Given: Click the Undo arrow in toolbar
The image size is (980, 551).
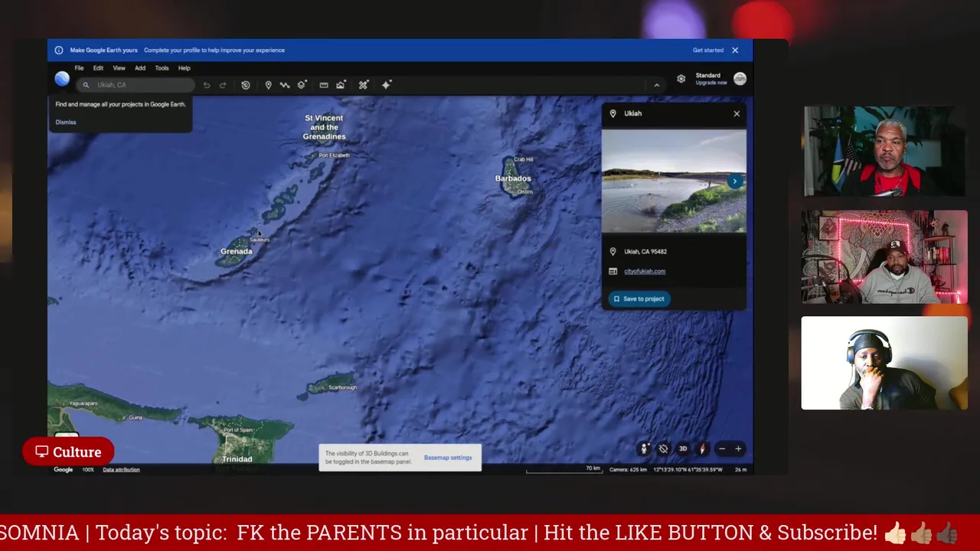Looking at the screenshot, I should pos(207,85).
